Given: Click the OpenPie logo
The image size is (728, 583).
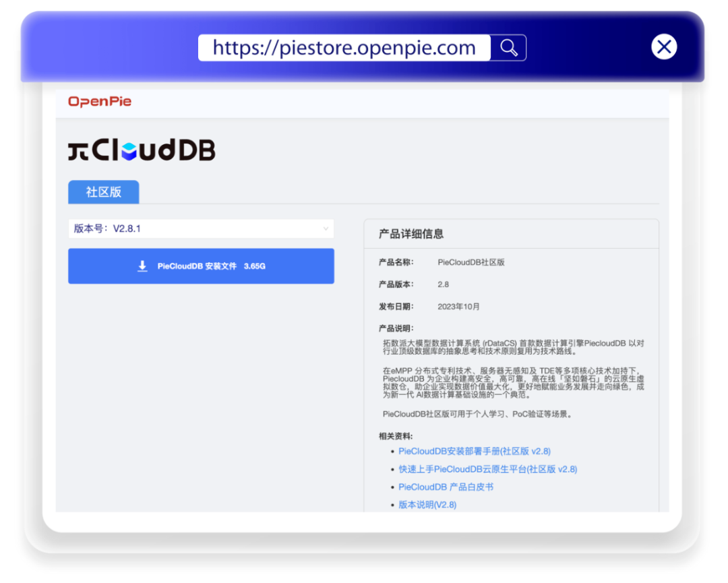Looking at the screenshot, I should (x=100, y=102).
